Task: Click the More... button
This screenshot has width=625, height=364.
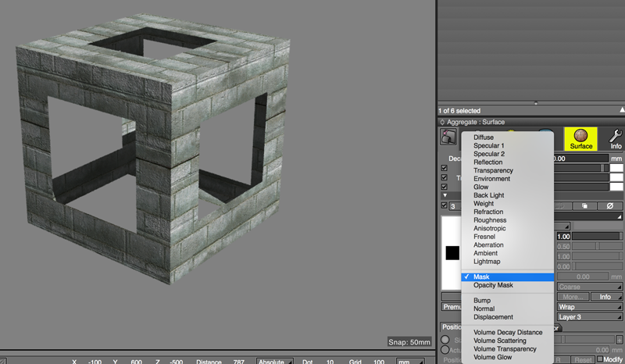Action: (x=573, y=297)
